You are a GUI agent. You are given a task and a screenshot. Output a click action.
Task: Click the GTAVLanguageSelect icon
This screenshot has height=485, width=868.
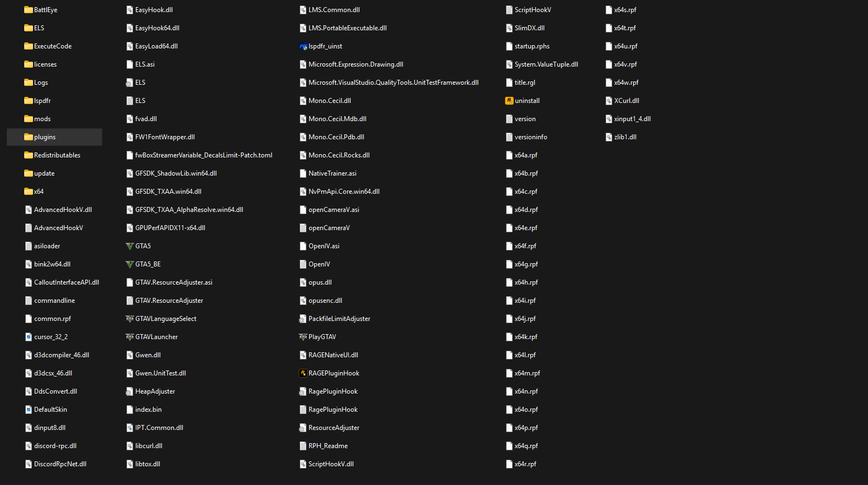(x=130, y=319)
